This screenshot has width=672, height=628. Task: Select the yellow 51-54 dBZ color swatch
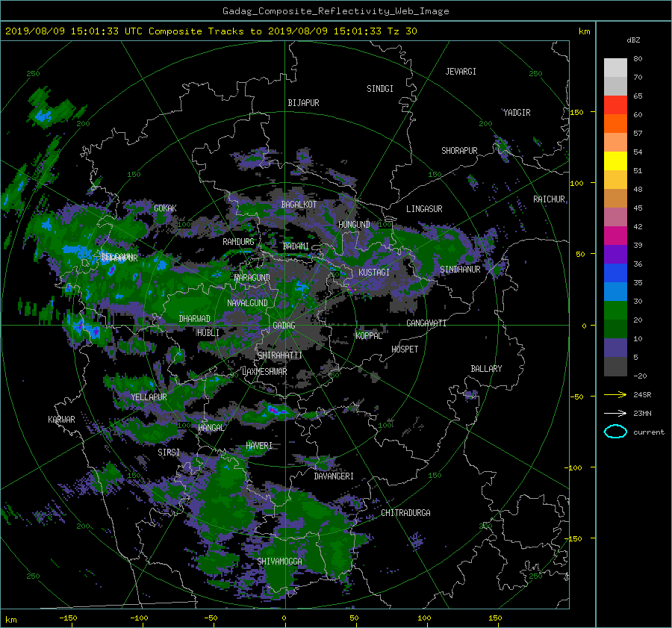pos(615,161)
